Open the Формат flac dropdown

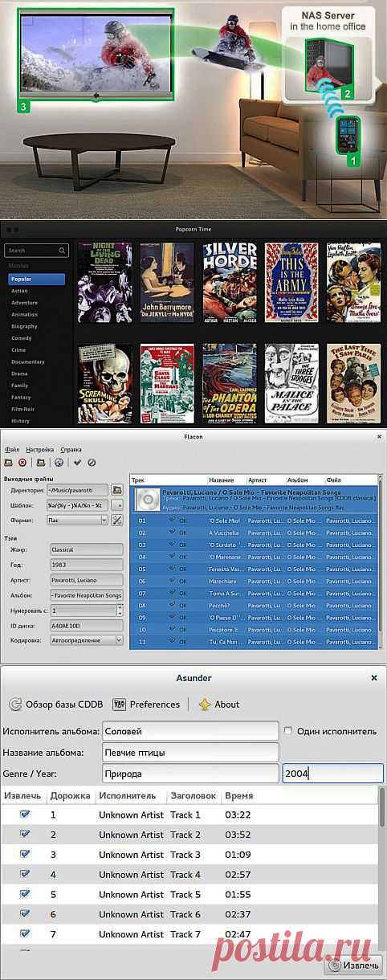click(x=78, y=520)
